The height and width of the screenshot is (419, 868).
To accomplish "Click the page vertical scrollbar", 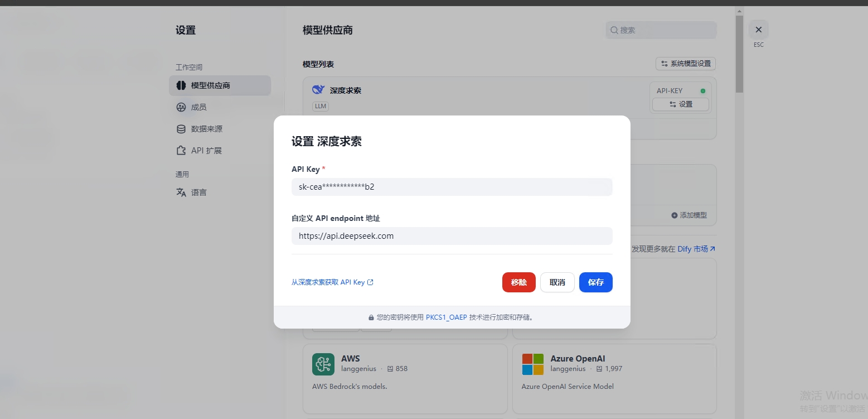I will click(739, 54).
